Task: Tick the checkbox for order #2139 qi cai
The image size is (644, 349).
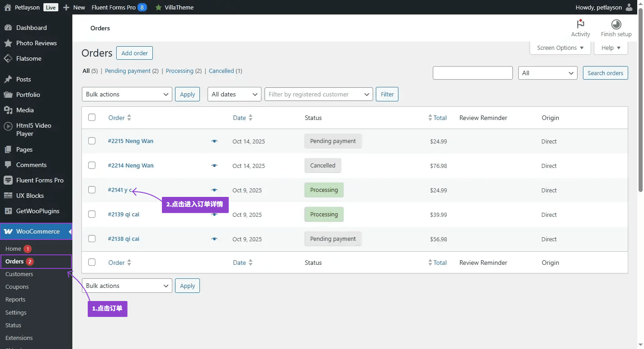Action: [92, 214]
